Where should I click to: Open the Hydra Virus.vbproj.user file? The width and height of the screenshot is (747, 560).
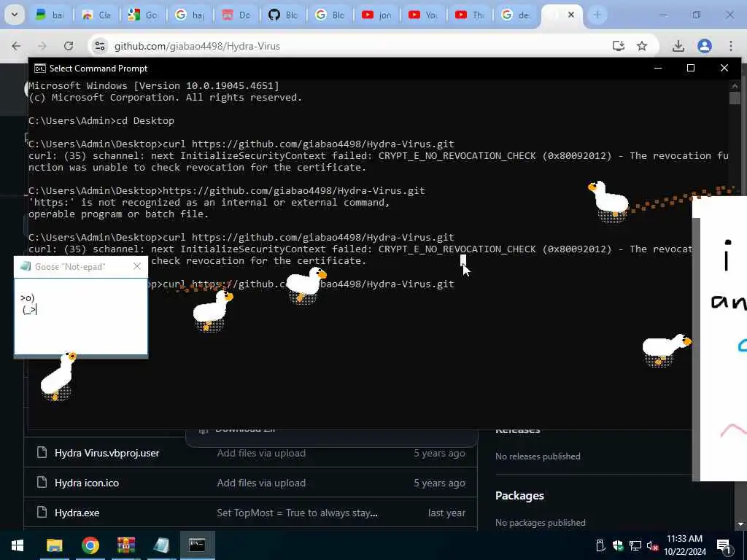point(107,453)
